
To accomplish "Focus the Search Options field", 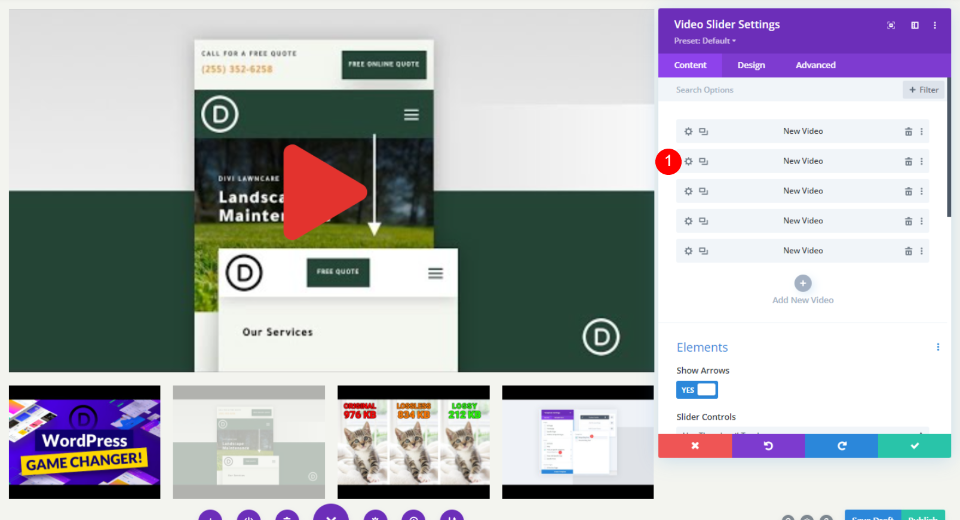I will point(781,90).
